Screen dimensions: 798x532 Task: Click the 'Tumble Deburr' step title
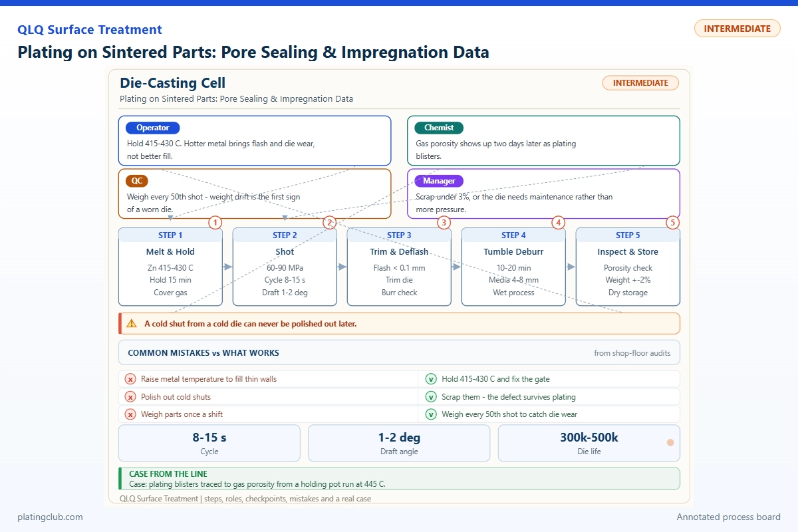tap(514, 252)
